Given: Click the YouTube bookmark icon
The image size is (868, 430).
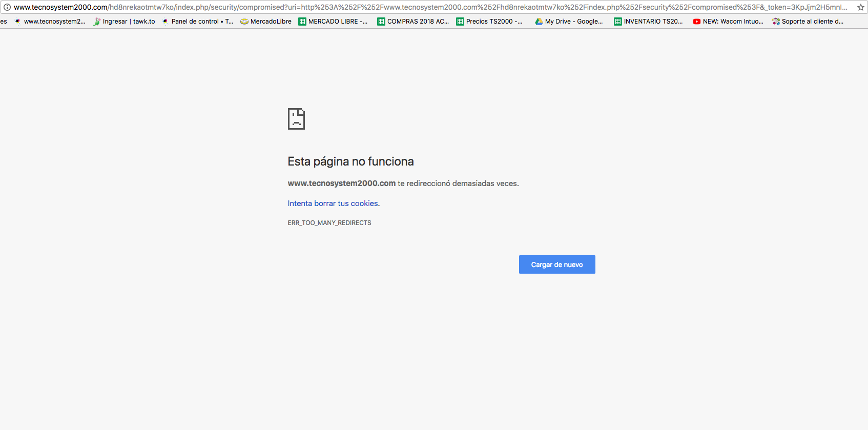Looking at the screenshot, I should point(697,22).
